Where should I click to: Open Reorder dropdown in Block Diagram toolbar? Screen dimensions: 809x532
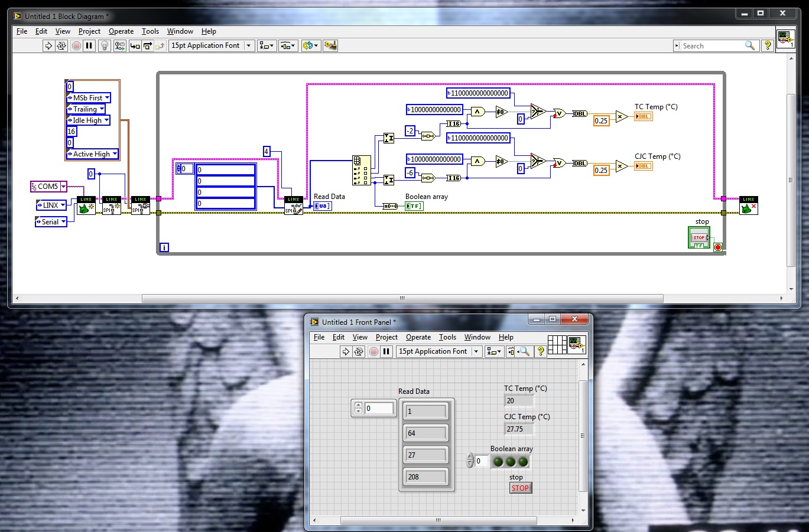(310, 45)
